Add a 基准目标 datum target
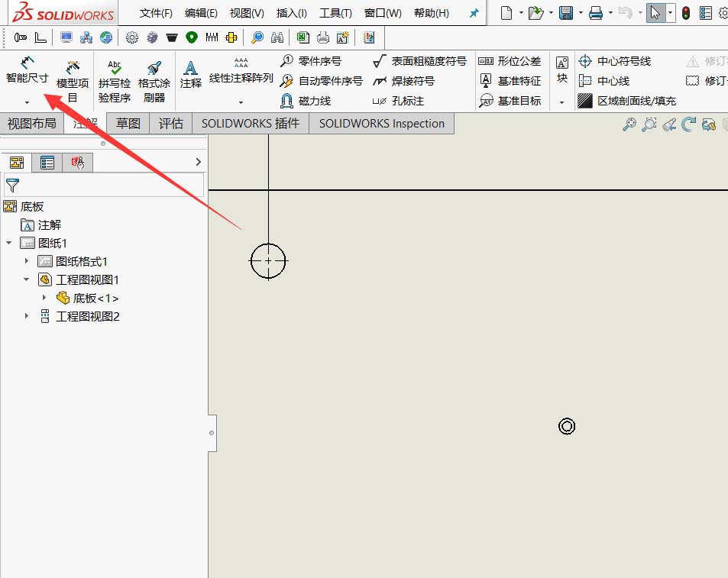 tap(510, 101)
